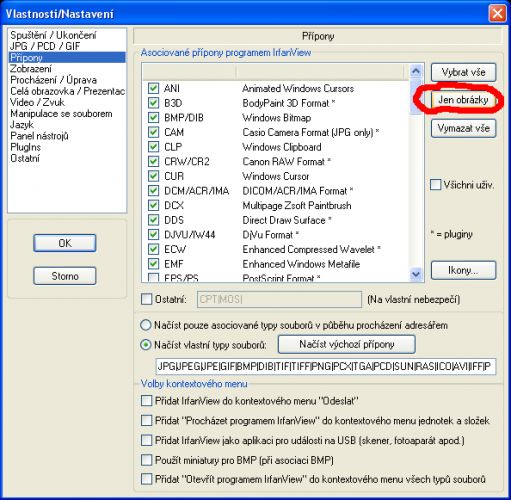Click the Jen obrázky button
The width and height of the screenshot is (511, 500).
point(463,100)
